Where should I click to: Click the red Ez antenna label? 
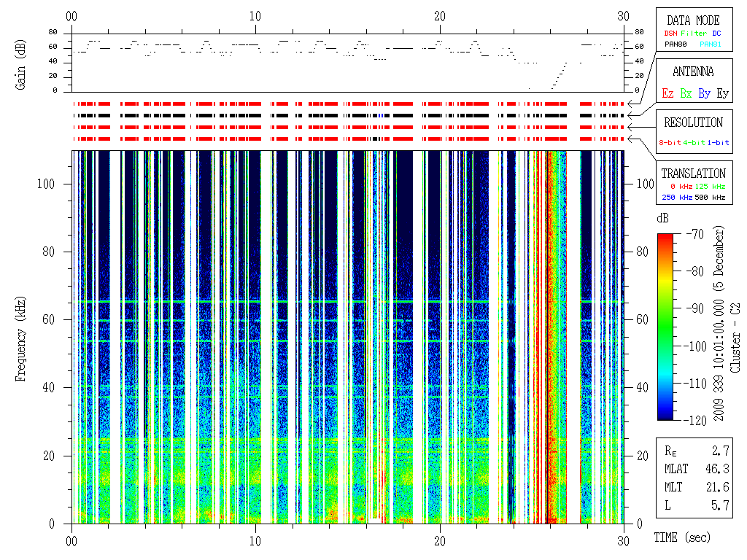click(667, 93)
